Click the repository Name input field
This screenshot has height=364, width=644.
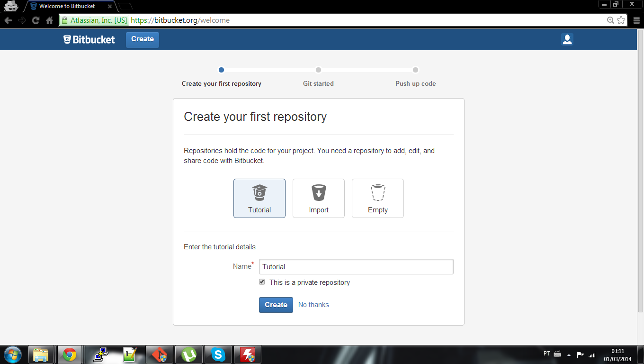coord(356,266)
